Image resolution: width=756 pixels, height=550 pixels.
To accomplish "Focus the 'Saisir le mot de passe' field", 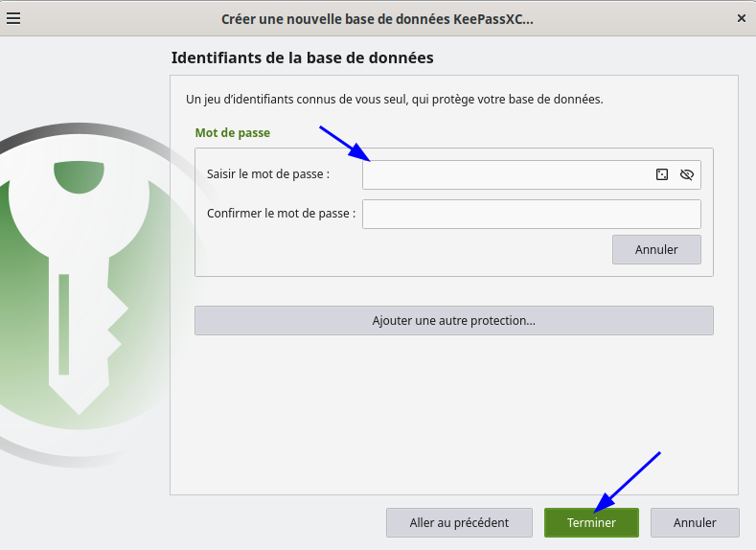I will point(505,174).
